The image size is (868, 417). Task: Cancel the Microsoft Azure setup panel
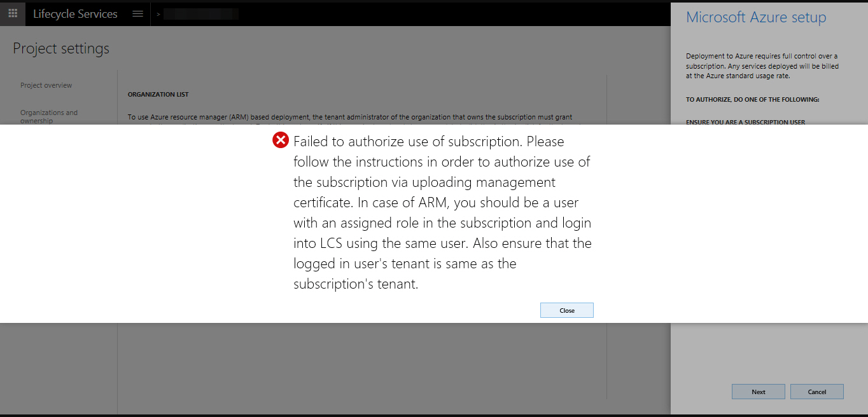point(817,392)
